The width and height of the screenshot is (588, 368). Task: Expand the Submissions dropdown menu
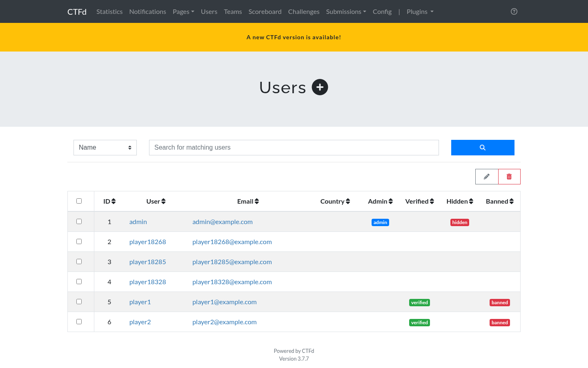tap(346, 11)
